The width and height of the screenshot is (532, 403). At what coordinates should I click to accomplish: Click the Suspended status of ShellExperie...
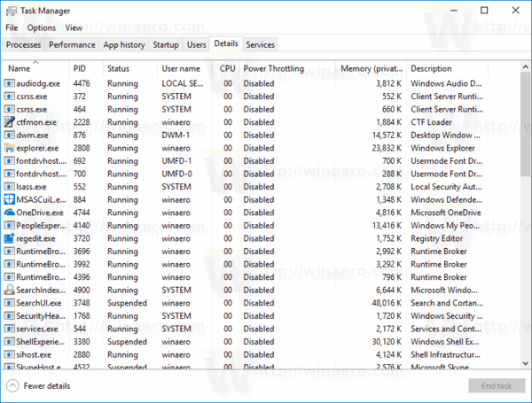127,342
